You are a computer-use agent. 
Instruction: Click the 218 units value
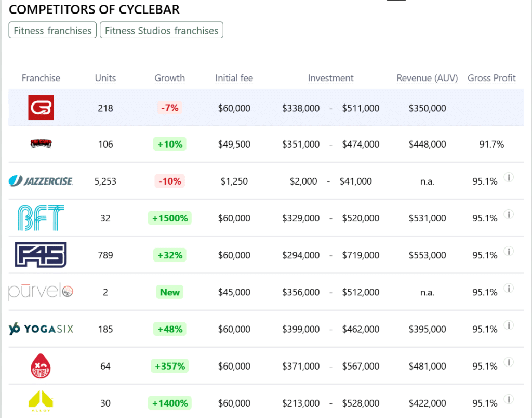[x=105, y=108]
